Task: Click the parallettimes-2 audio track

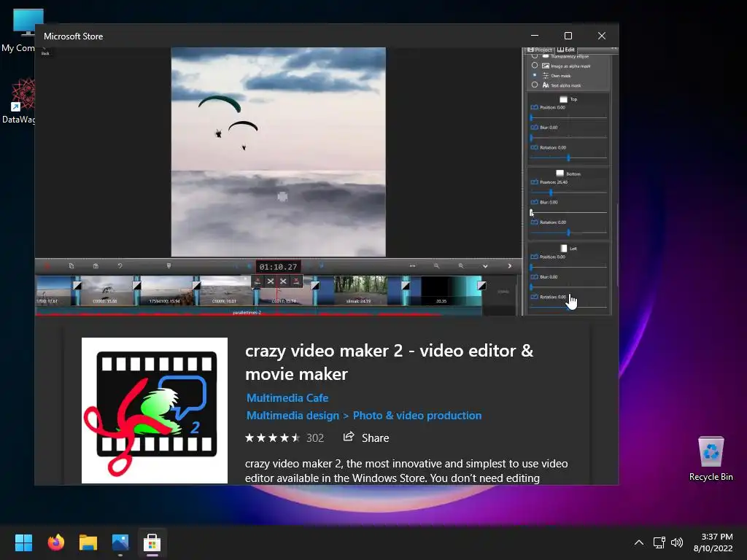Action: (x=259, y=312)
